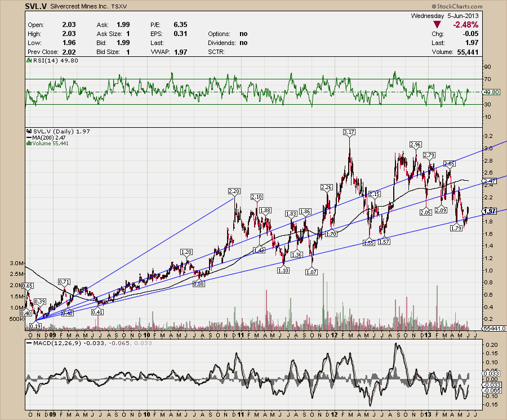Click the '12' year label on the price axis
Viewport: 507px width, 420px height.
point(335,334)
